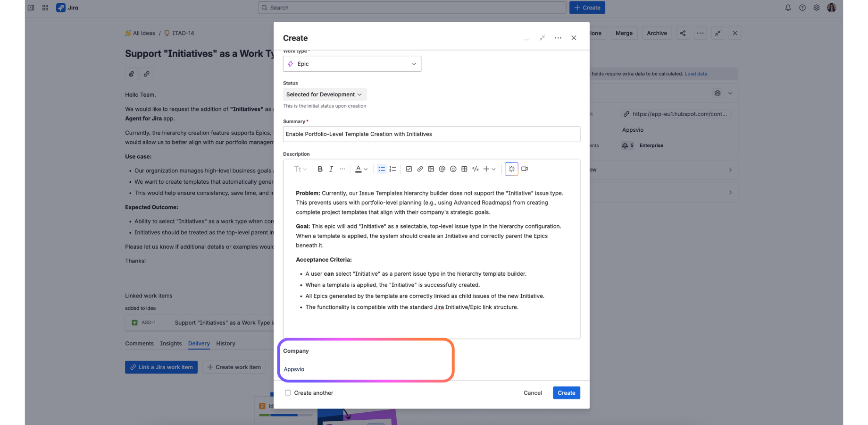Screen dimensions: 868x425
Task: Open the emoji picker
Action: [x=453, y=169]
